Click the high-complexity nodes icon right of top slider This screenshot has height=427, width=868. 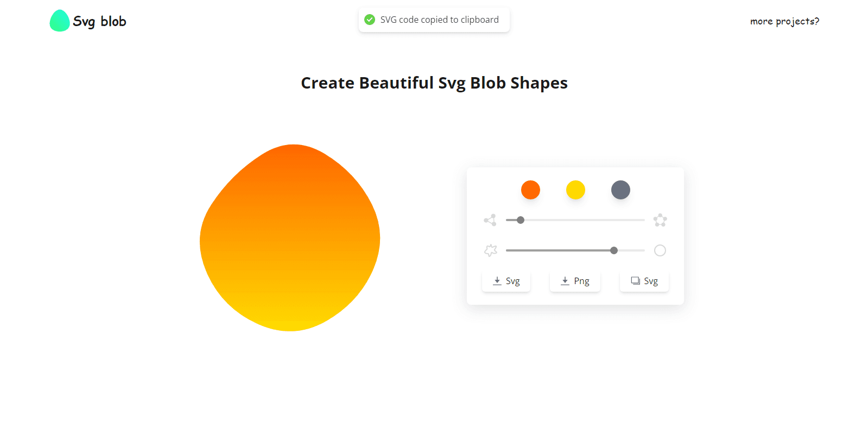click(660, 220)
